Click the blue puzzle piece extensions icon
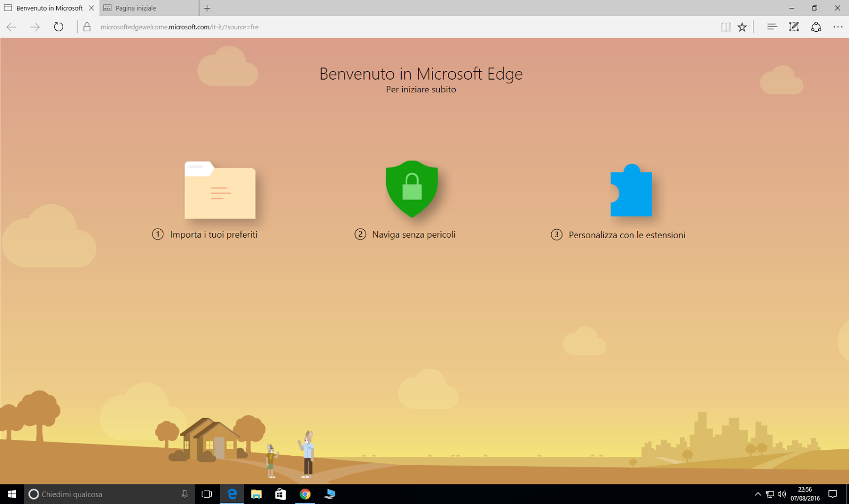The width and height of the screenshot is (849, 504). 631,190
